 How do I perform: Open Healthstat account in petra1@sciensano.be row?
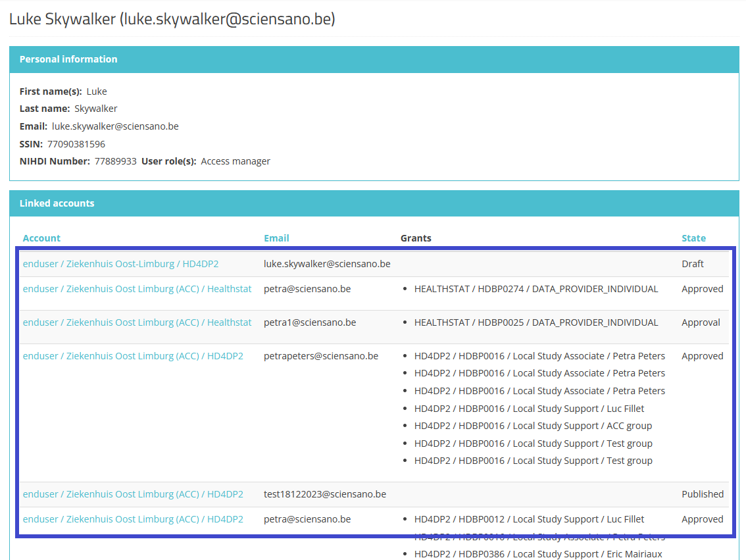pos(137,322)
